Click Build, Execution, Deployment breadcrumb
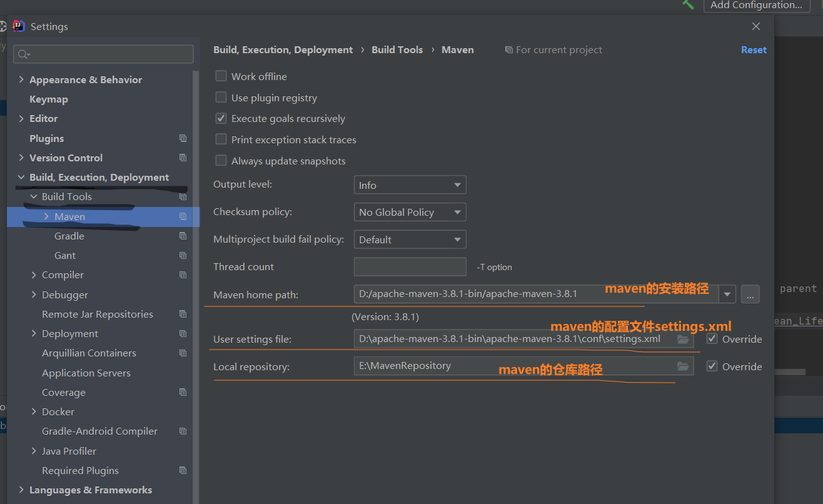Image resolution: width=823 pixels, height=504 pixels. [283, 49]
